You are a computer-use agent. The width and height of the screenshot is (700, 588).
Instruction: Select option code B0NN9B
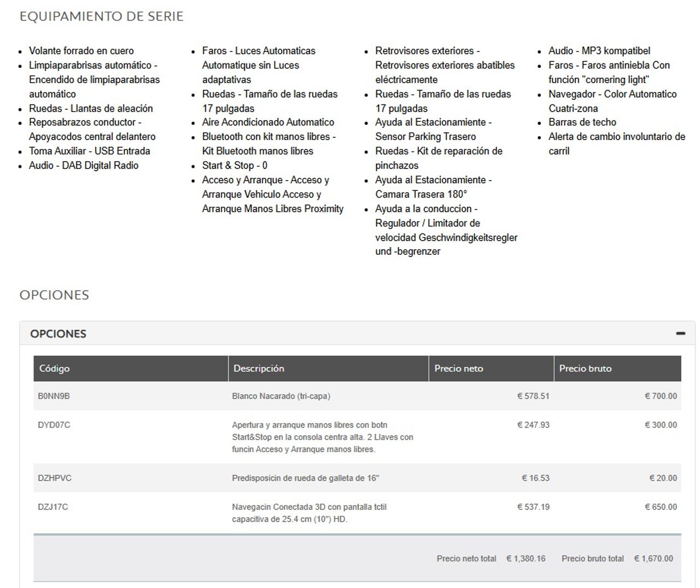(x=54, y=396)
